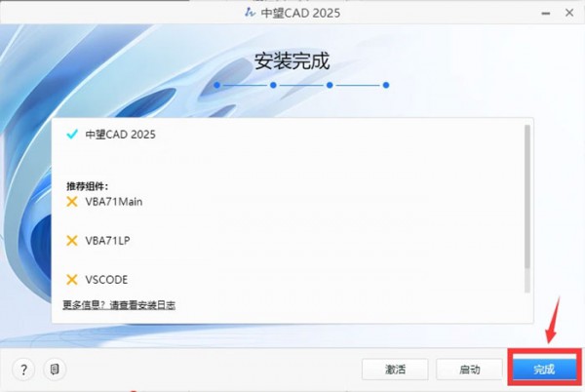Close the 中望CAD 2025 installer window

569,13
